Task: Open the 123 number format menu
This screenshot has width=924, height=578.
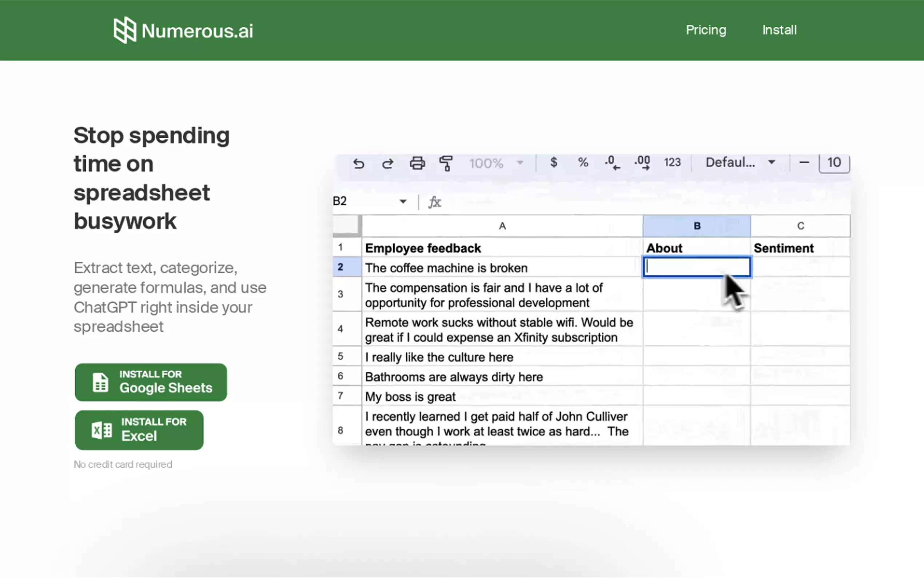Action: pos(672,162)
